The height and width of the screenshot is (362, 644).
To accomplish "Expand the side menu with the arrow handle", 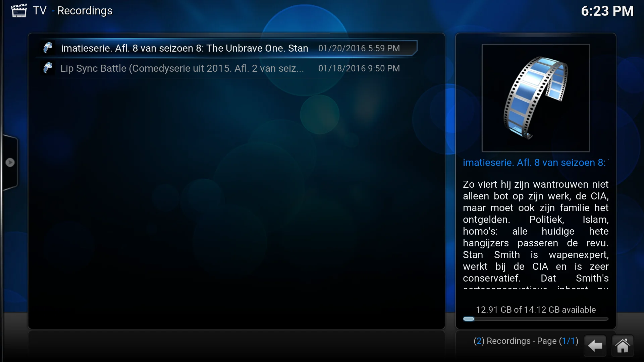I will (x=10, y=163).
